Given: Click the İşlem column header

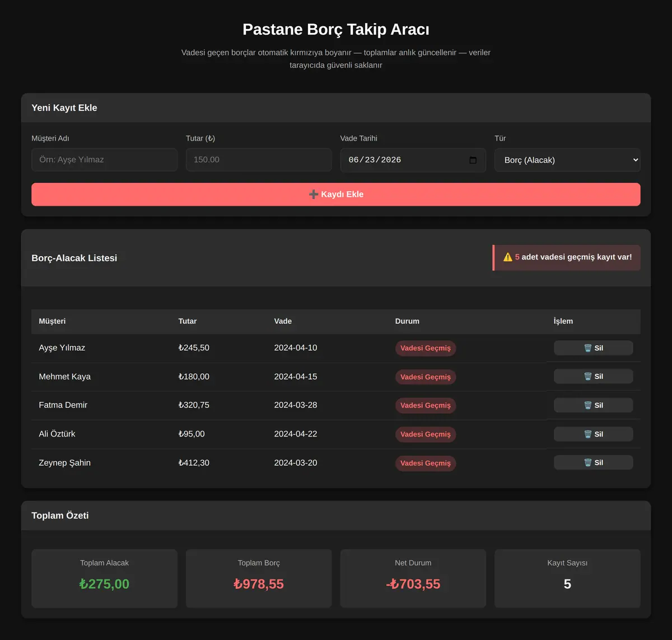Looking at the screenshot, I should click(563, 321).
